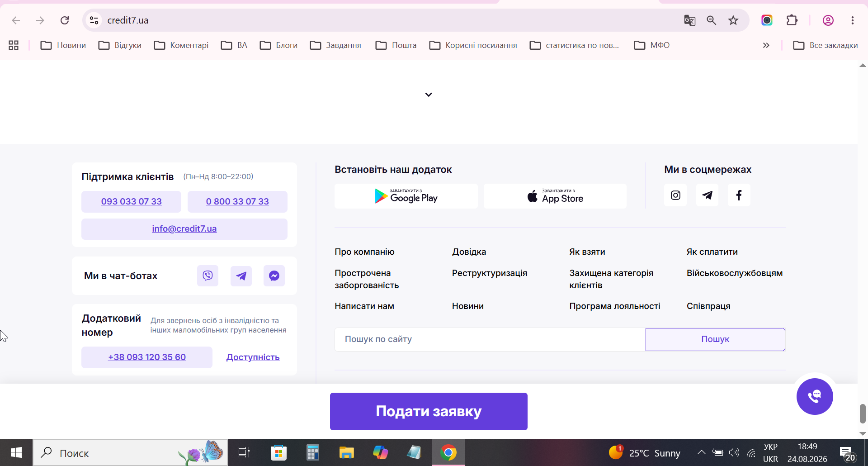Open the Блоги bookmark folder

(278, 45)
